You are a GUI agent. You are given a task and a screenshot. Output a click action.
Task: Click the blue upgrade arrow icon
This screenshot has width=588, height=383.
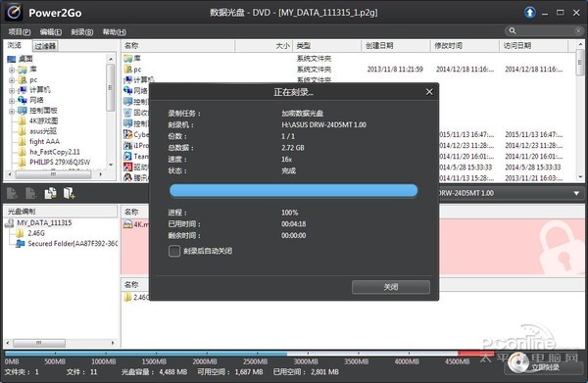(x=529, y=13)
